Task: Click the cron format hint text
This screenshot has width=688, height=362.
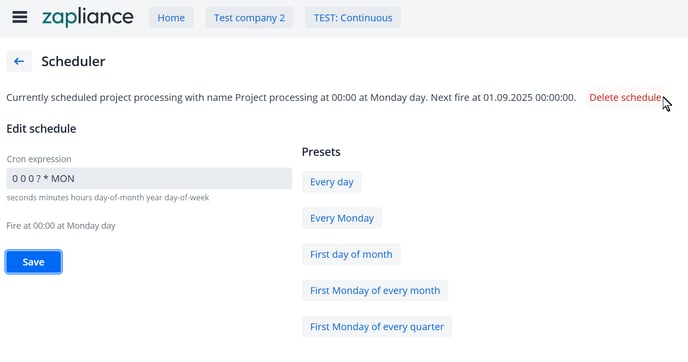Action: [108, 197]
